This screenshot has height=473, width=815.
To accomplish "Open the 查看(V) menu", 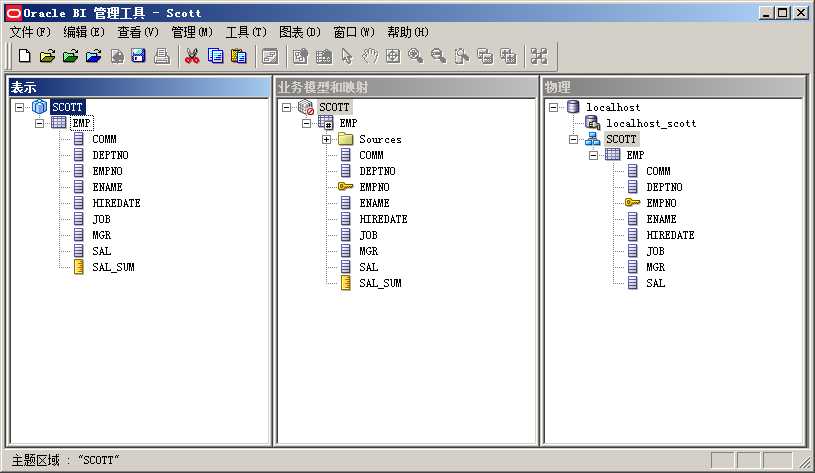I will (x=138, y=32).
